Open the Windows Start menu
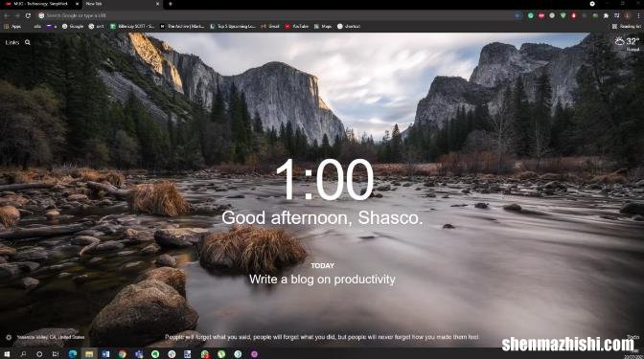 (7, 354)
